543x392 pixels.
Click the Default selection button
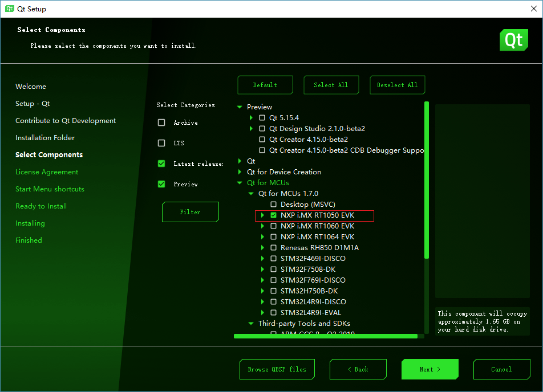click(x=265, y=85)
